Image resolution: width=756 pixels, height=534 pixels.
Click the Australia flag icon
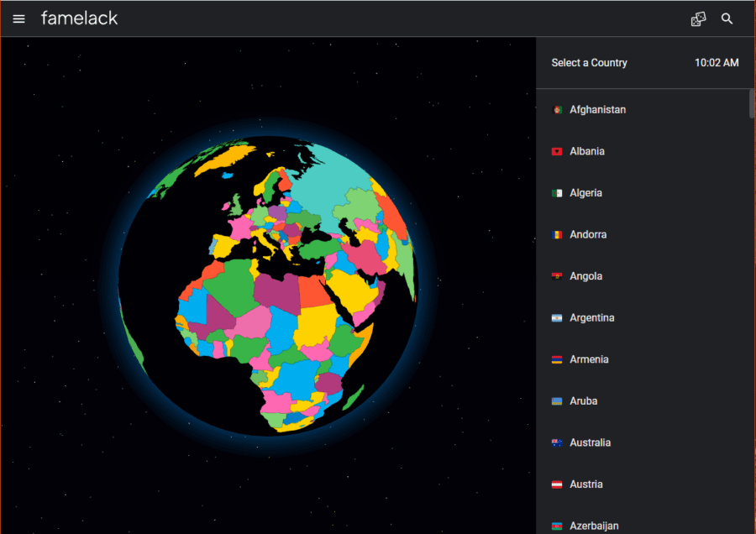pos(556,443)
